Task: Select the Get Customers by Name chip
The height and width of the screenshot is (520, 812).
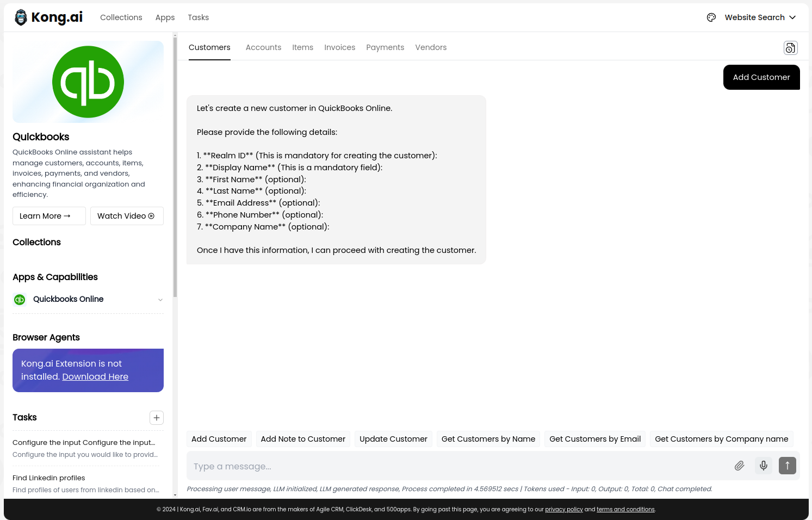Action: [488, 439]
